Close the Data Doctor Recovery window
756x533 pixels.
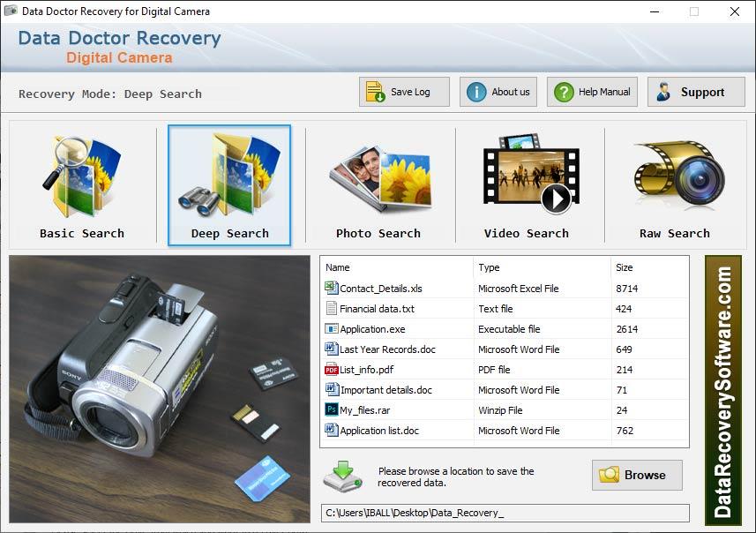coord(734,11)
